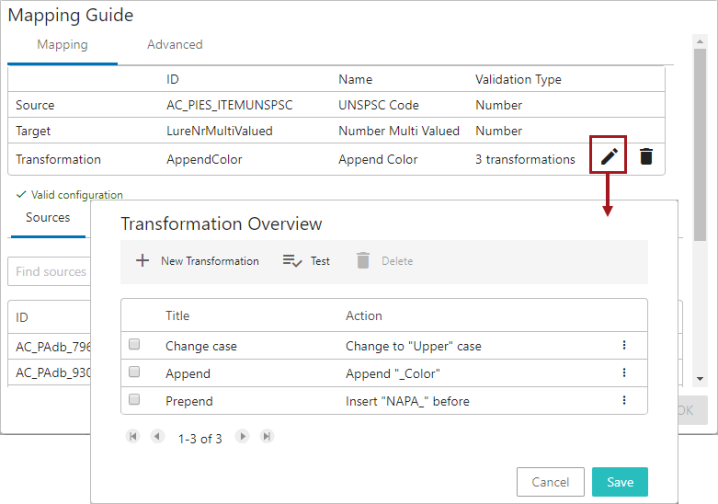Click the AppendColor transformation ID
The width and height of the screenshot is (718, 504).
pyautogui.click(x=204, y=159)
